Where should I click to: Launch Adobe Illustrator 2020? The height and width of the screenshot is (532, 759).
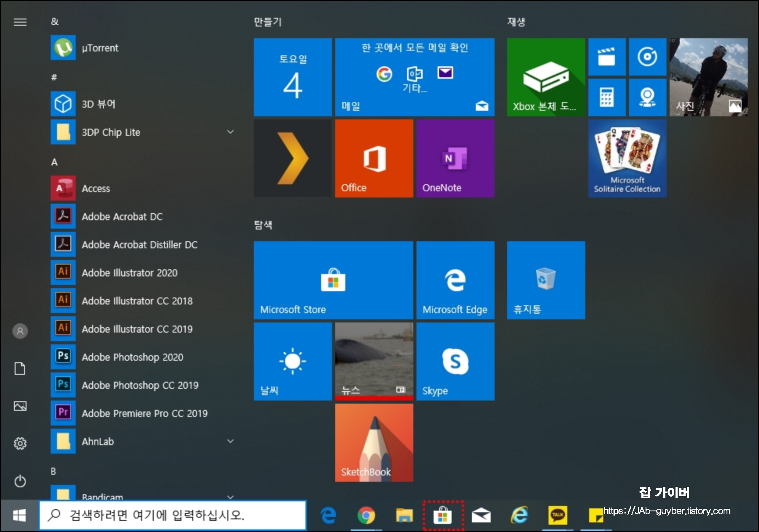click(x=143, y=273)
